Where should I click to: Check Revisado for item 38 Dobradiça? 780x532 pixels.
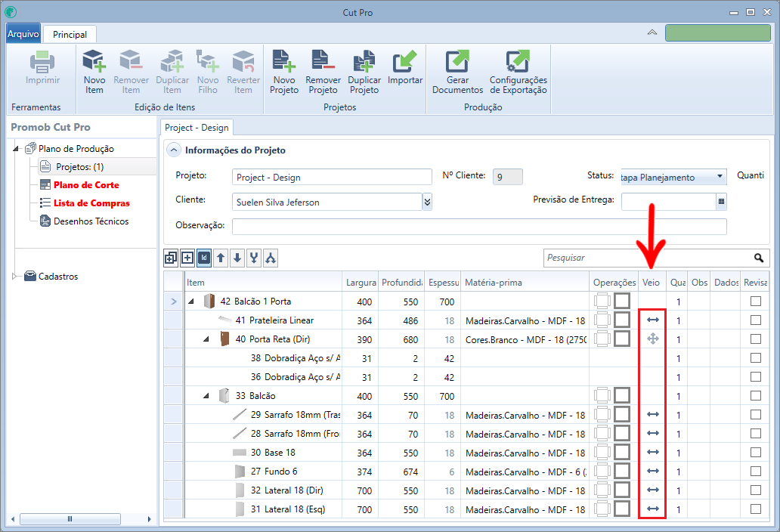click(x=756, y=358)
